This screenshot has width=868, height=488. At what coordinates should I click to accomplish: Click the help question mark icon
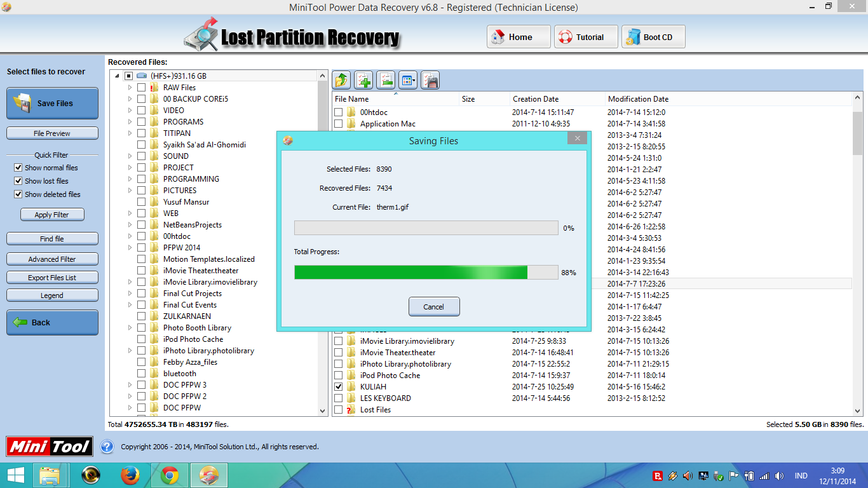(107, 447)
